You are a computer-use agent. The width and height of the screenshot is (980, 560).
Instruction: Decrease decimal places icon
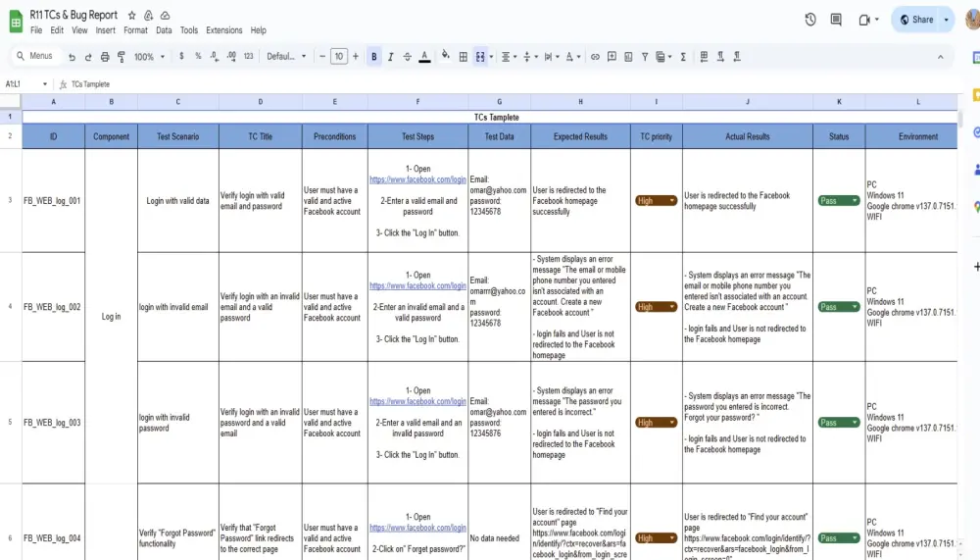point(215,56)
